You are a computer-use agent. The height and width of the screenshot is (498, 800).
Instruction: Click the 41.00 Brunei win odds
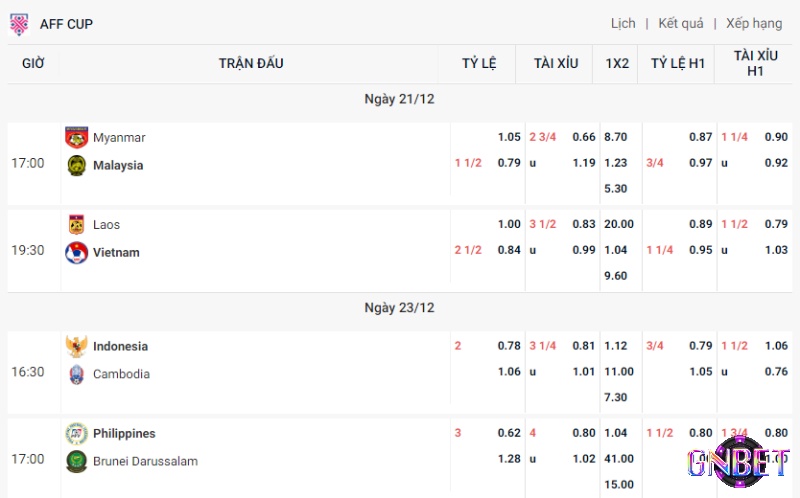tap(619, 459)
